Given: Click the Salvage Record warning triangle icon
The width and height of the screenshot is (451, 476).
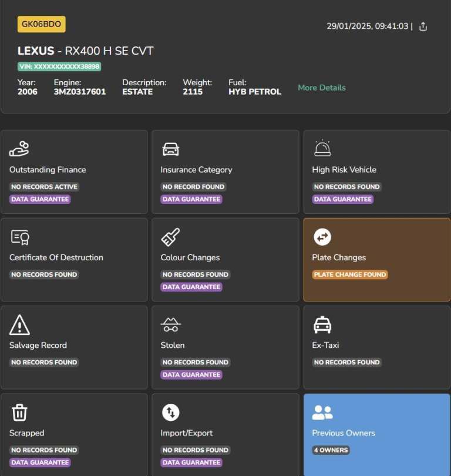Looking at the screenshot, I should (x=20, y=325).
